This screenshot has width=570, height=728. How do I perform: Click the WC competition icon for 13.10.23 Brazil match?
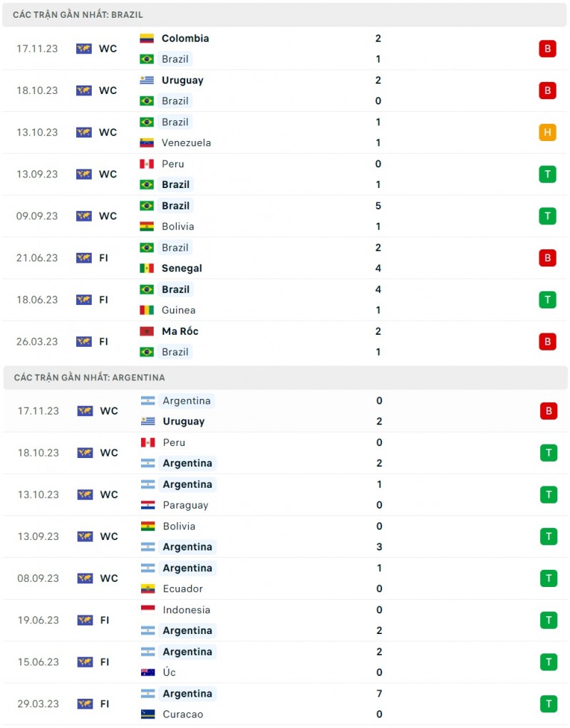(x=84, y=132)
